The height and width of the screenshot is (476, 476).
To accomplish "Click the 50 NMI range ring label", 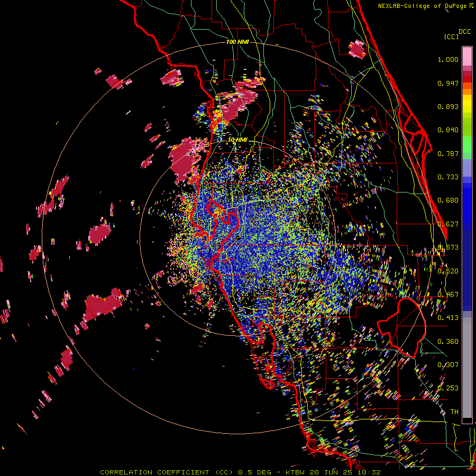I will [x=237, y=140].
